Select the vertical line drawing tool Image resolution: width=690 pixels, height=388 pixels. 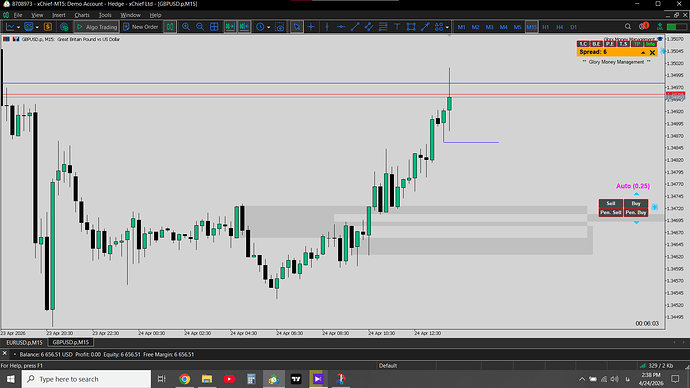(327, 27)
